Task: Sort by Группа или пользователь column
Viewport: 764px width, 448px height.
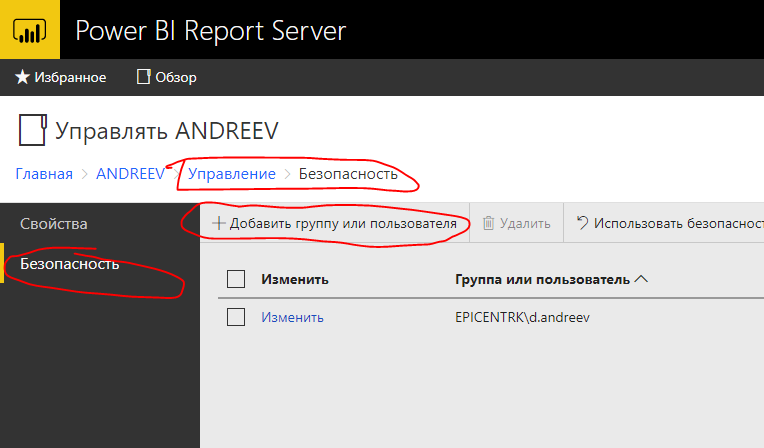Action: coord(551,279)
